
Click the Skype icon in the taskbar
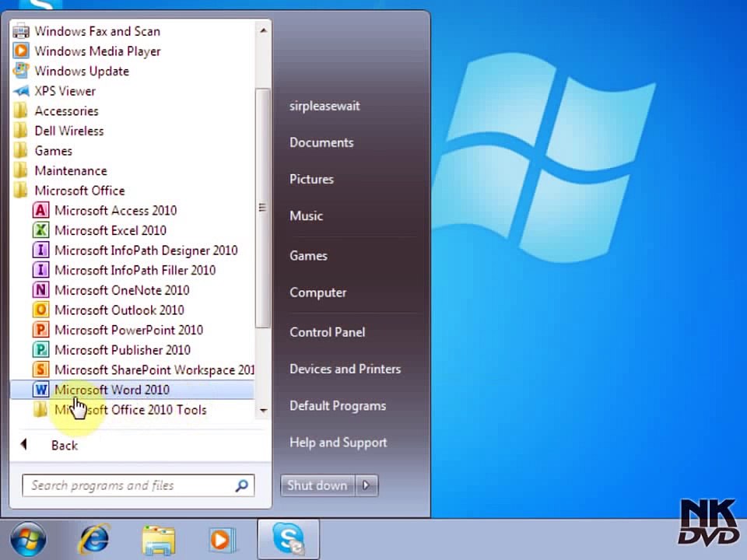pyautogui.click(x=288, y=538)
